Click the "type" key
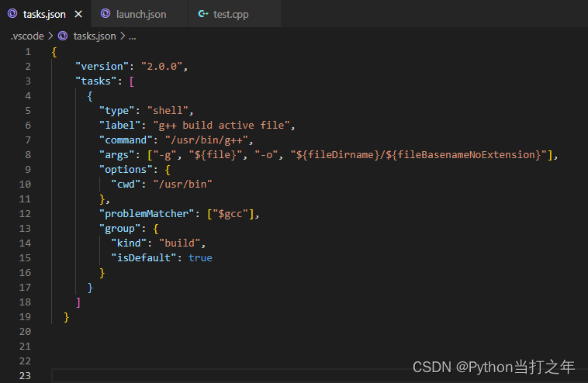The image size is (588, 383). [x=116, y=111]
